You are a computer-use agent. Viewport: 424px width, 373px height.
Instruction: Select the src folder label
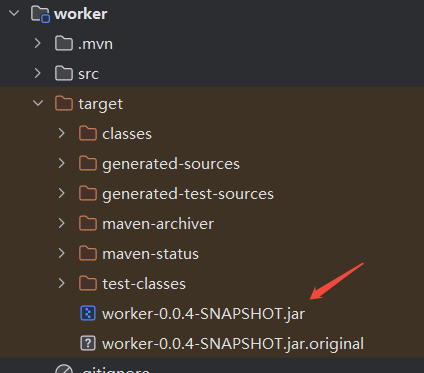click(89, 74)
